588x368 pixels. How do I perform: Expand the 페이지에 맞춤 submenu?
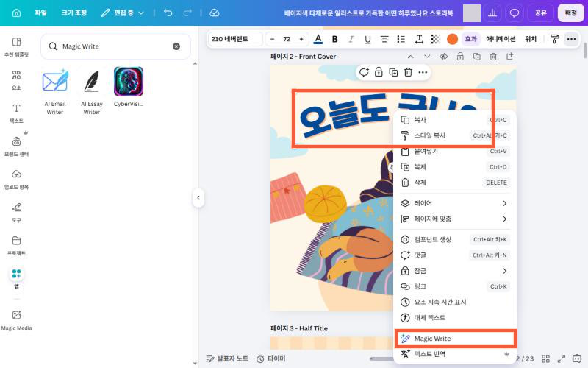[454, 219]
